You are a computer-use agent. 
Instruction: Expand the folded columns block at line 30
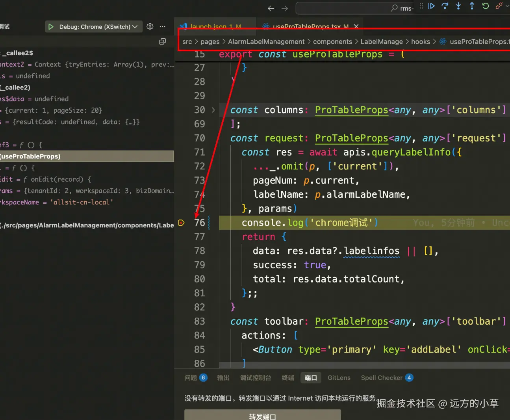coord(213,110)
